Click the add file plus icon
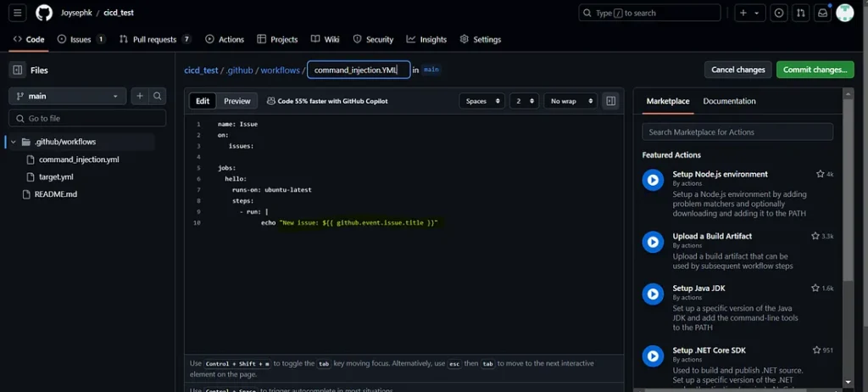 (x=140, y=97)
